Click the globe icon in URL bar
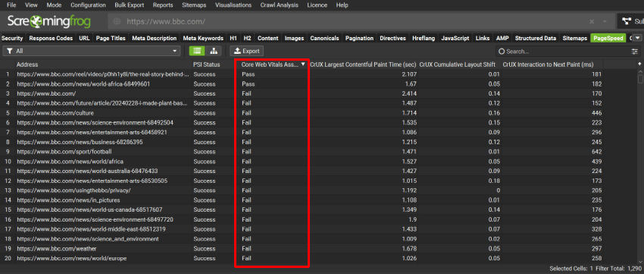Viewport: 644px width, 274px height. coord(117,21)
